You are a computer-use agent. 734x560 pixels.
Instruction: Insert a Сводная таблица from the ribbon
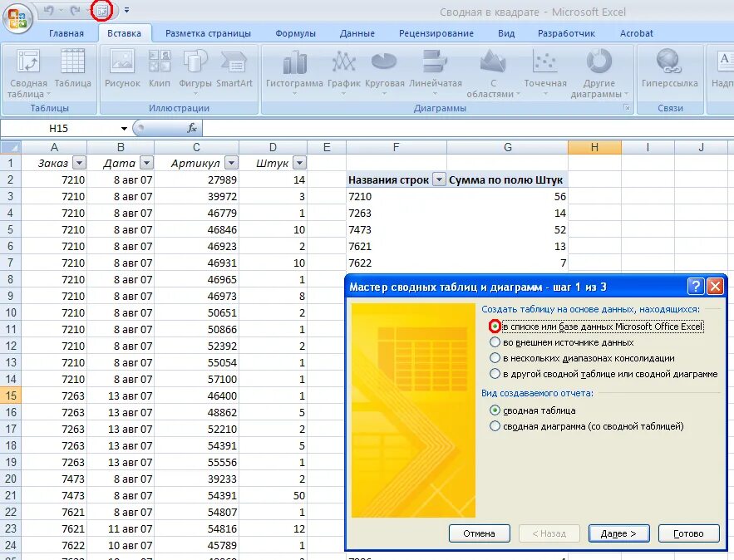28,74
